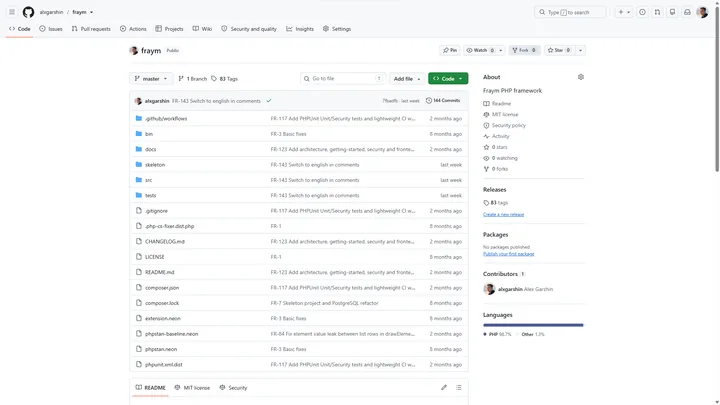This screenshot has width=720, height=405.
Task: Open the repository Settings tab
Action: pos(337,28)
